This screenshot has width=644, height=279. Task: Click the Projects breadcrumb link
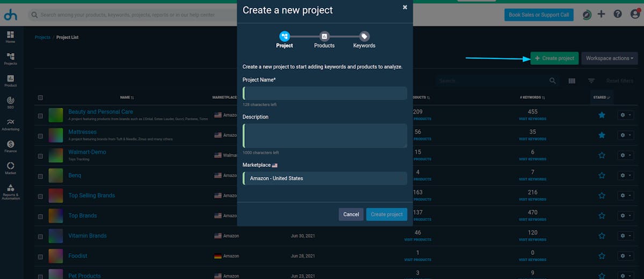pos(42,38)
